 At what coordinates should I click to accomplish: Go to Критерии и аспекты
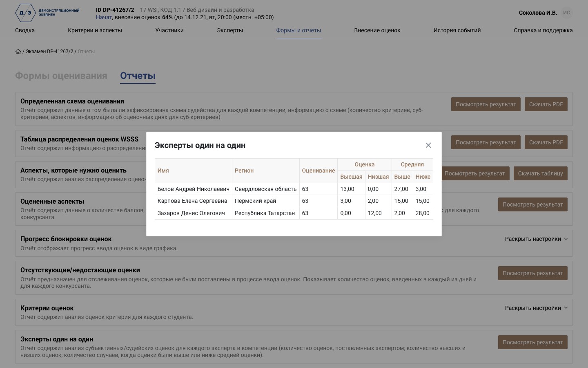(x=95, y=30)
